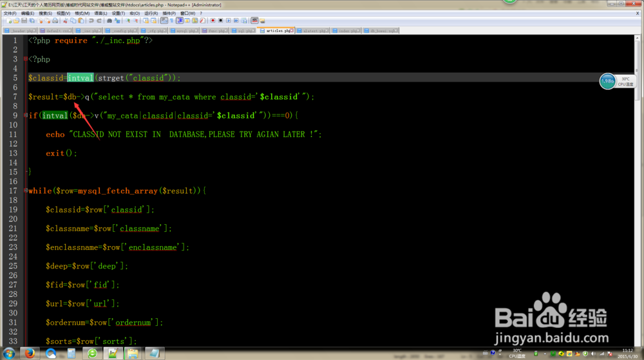The height and width of the screenshot is (360, 644).
Task: Close the articles.php tab
Action: click(292, 30)
